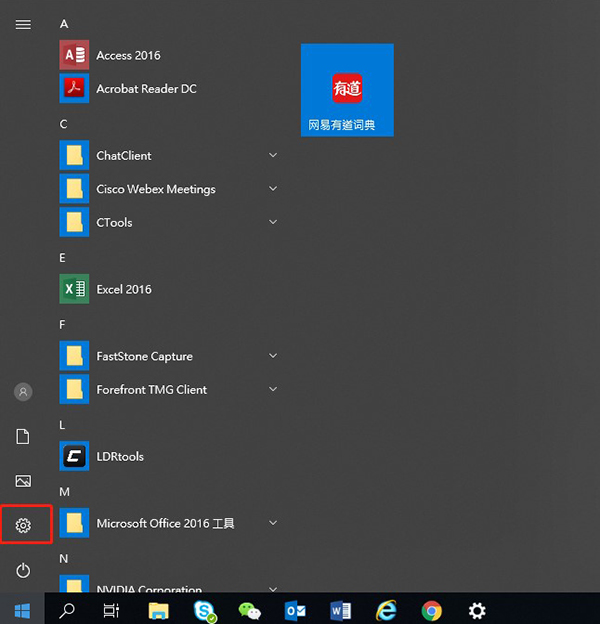Click the Windows Start button

[22, 610]
